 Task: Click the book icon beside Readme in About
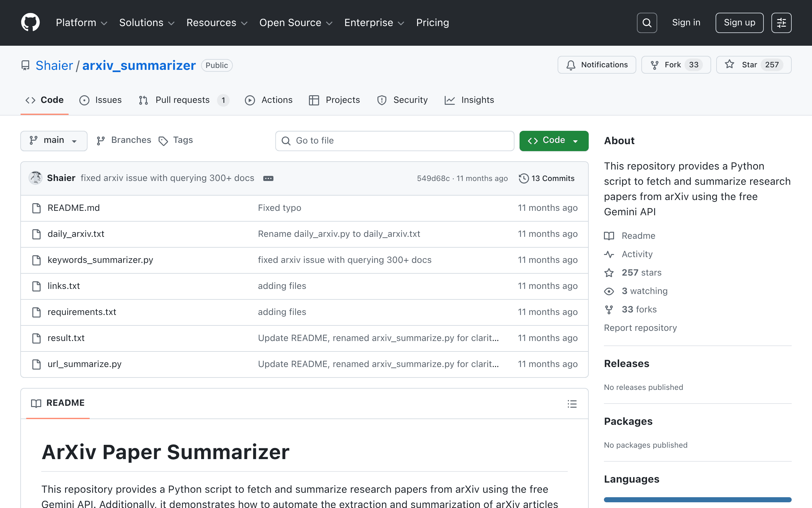click(609, 236)
